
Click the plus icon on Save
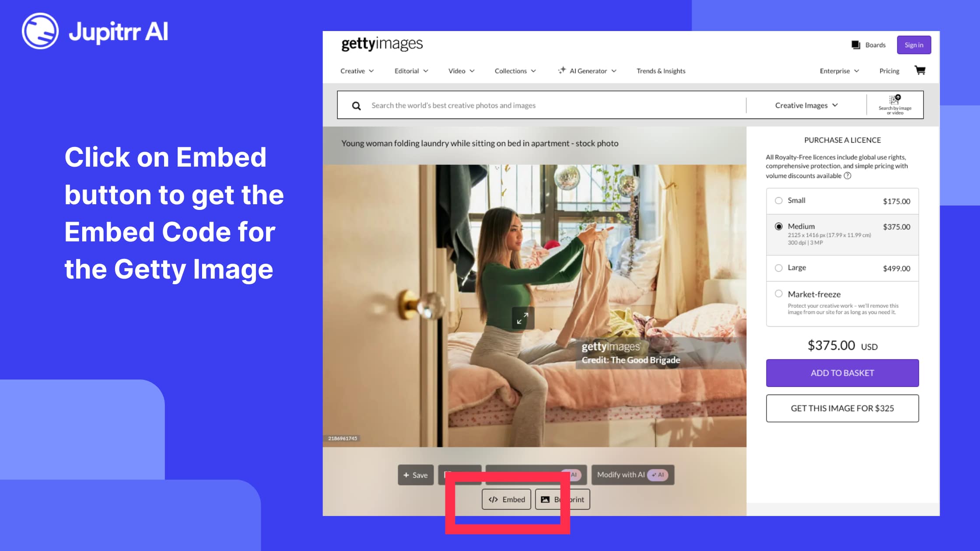coord(406,475)
